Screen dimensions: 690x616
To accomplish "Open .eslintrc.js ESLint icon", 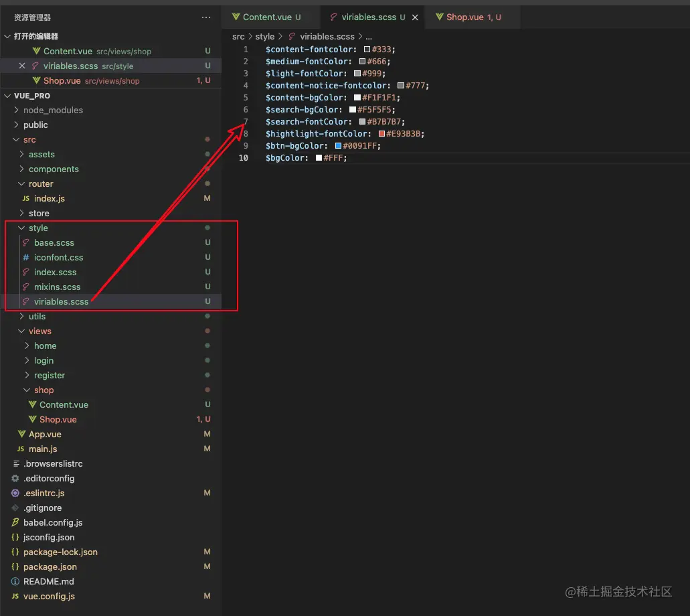I will click(15, 493).
